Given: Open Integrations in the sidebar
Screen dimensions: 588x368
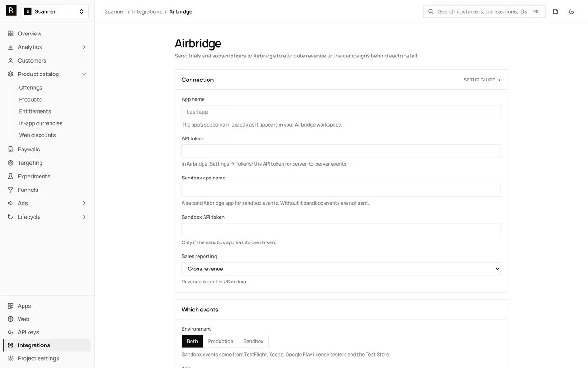Looking at the screenshot, I should pos(47,345).
